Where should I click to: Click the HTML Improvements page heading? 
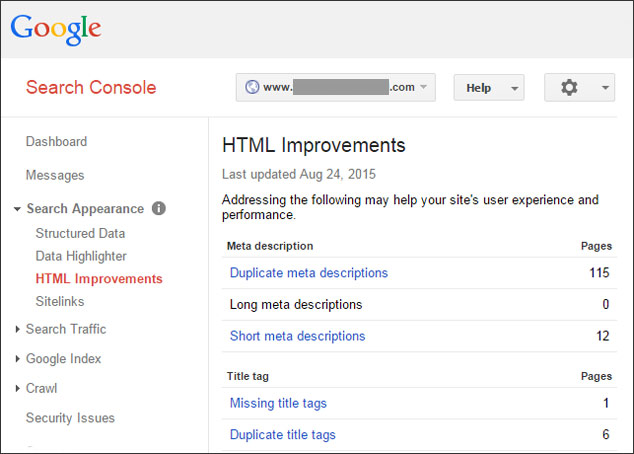[314, 145]
